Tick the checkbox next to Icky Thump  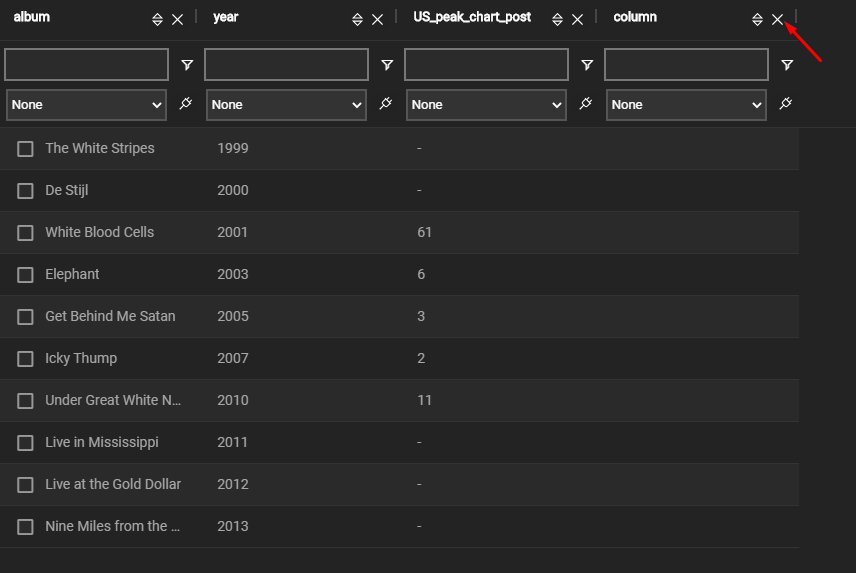26,359
